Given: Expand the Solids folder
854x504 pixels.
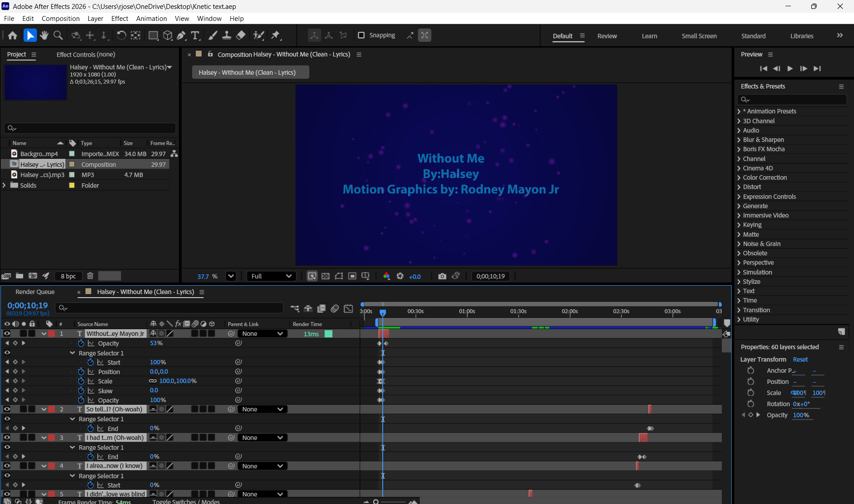Looking at the screenshot, I should pyautogui.click(x=4, y=185).
